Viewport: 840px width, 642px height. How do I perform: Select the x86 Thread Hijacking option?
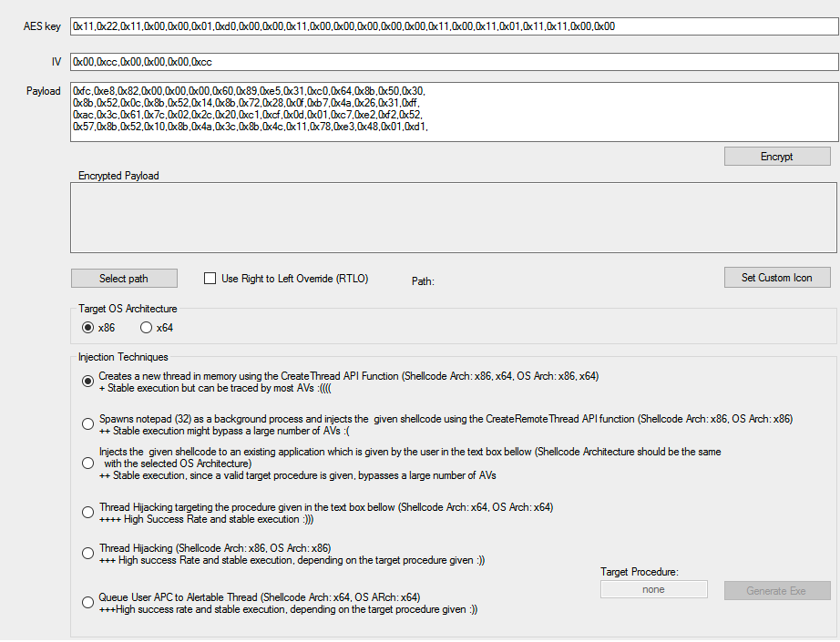pos(87,553)
